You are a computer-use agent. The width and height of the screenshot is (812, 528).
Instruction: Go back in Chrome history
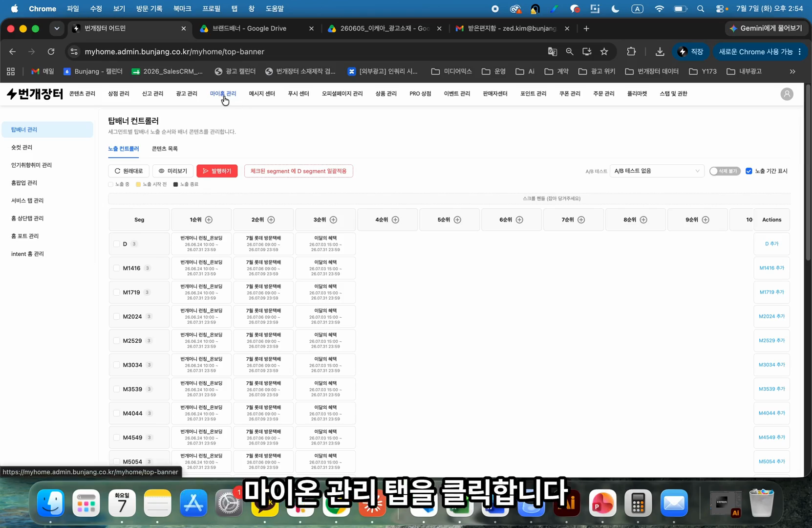(12, 51)
